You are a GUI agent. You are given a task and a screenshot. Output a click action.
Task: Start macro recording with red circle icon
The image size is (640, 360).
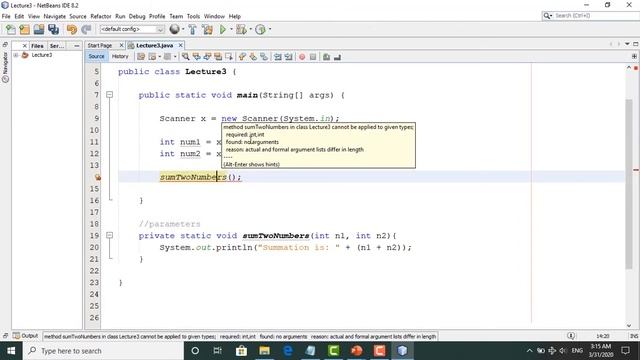(x=302, y=57)
